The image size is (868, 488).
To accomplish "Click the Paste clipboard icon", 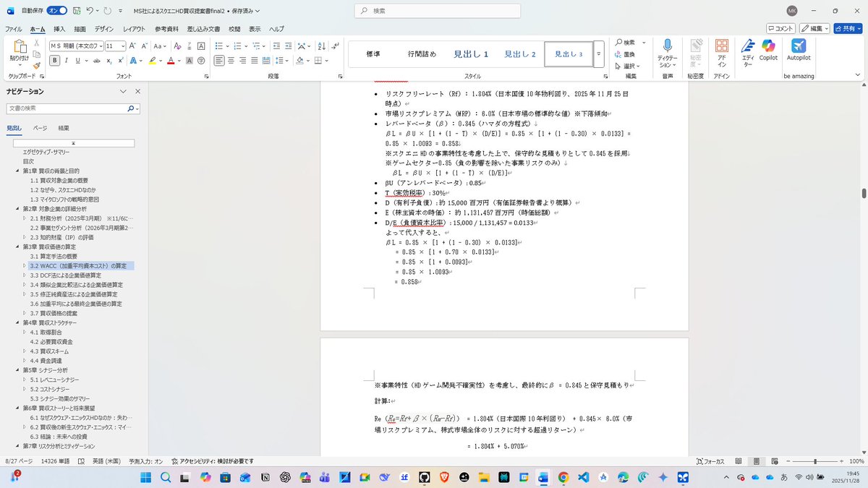I will point(19,46).
